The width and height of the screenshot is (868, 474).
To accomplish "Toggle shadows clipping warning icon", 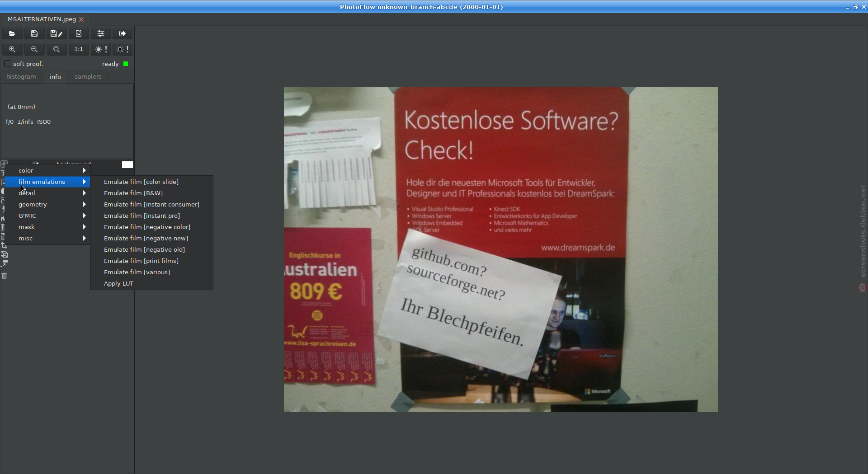I will click(x=123, y=49).
